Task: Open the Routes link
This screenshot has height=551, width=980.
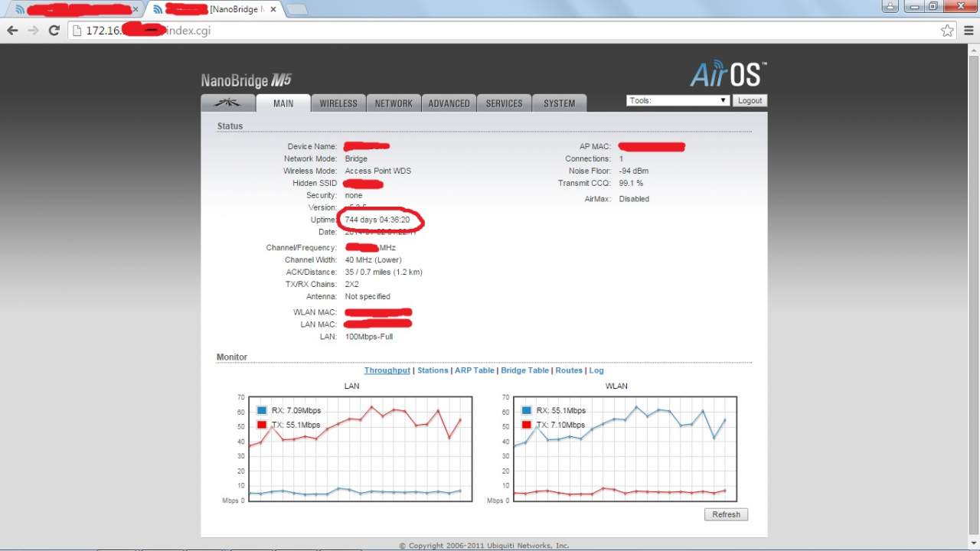Action: [x=569, y=370]
